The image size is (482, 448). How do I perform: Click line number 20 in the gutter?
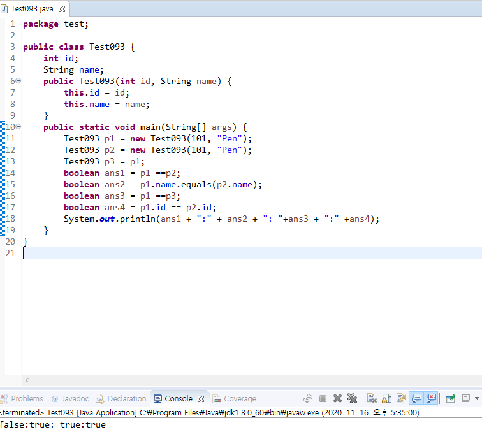pyautogui.click(x=10, y=242)
